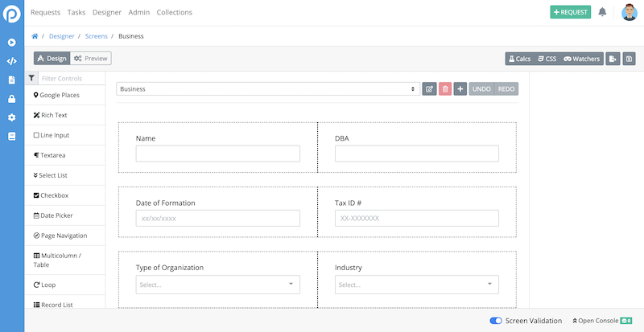
Task: Go to home via the breadcrumb house icon
Action: 35,36
